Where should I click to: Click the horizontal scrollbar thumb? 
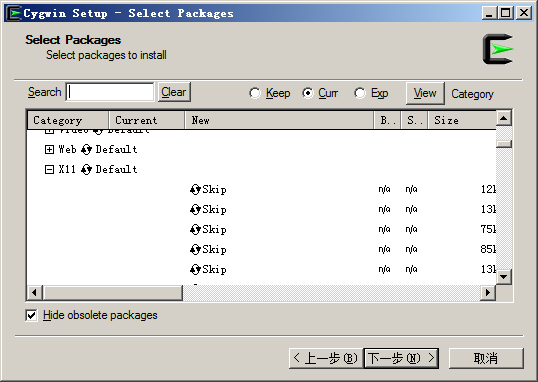point(113,293)
